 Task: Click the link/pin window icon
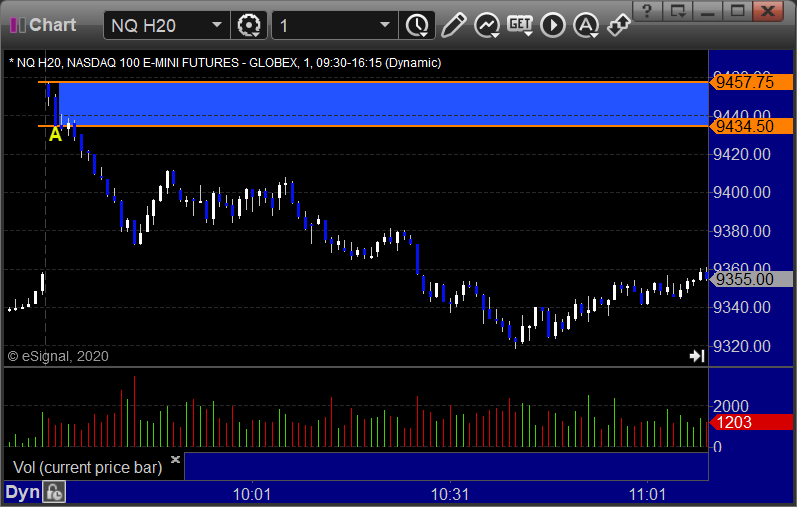619,24
